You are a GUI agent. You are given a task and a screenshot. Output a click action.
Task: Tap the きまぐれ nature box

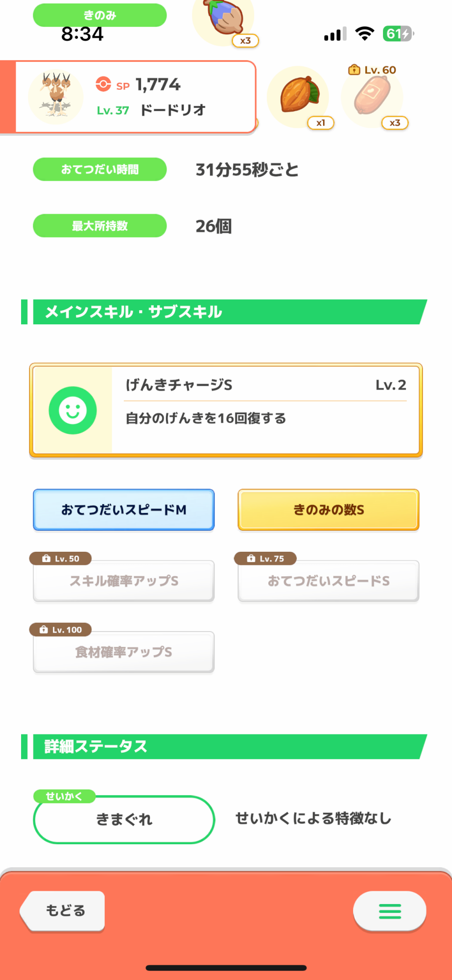click(123, 819)
